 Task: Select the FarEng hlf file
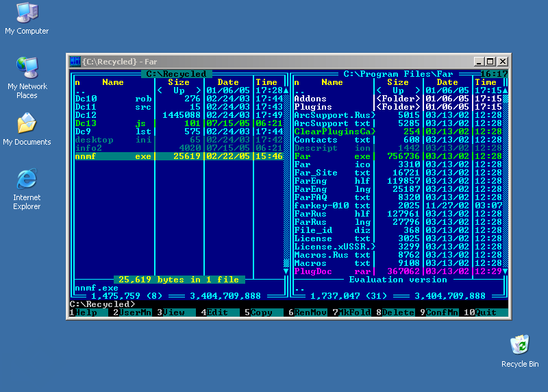click(x=398, y=181)
